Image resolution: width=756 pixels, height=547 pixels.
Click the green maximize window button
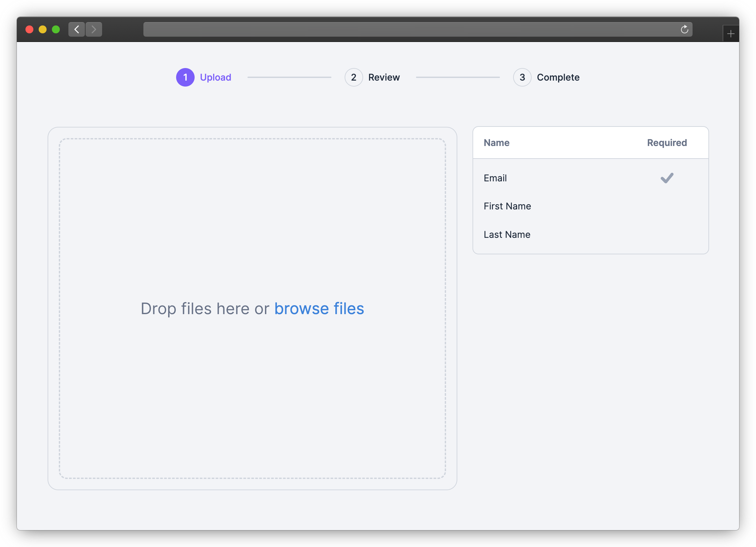point(56,29)
